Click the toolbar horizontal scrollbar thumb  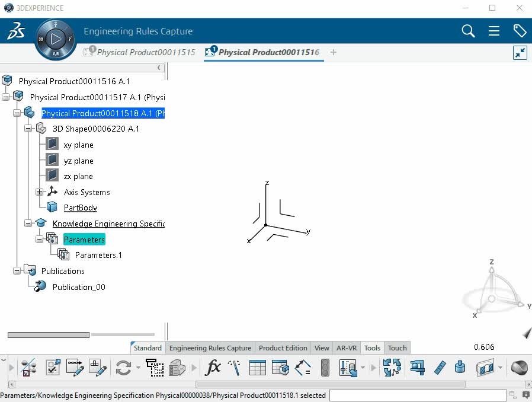tap(331, 384)
